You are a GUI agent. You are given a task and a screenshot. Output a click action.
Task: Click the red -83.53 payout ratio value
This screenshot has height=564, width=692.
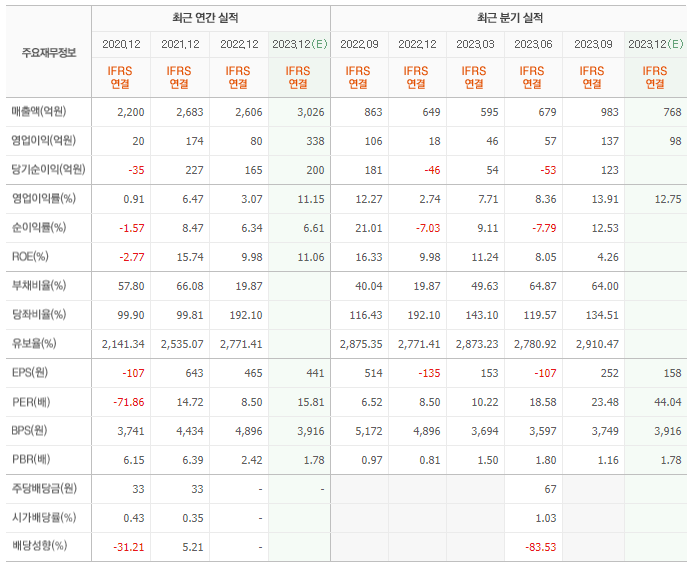(541, 547)
